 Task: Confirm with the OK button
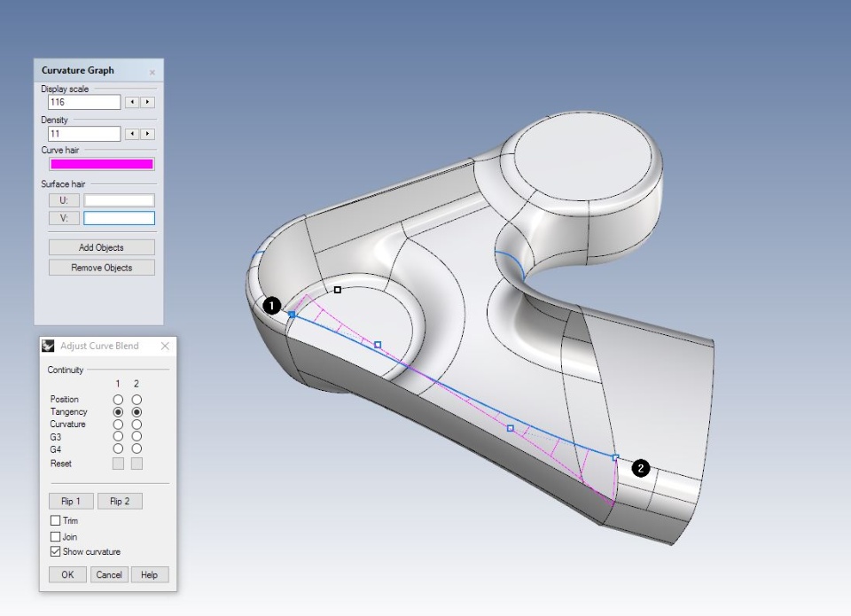click(67, 574)
